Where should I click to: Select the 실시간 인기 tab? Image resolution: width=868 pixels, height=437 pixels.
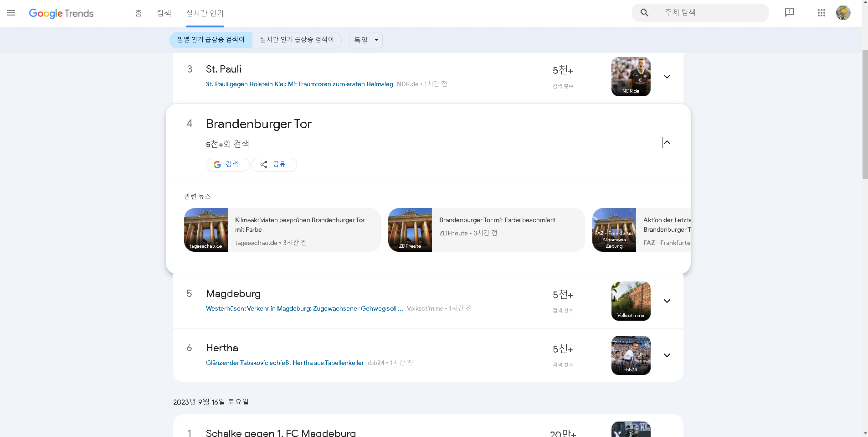coord(205,13)
